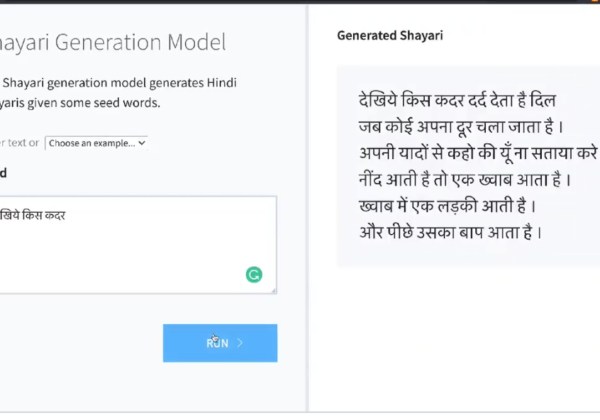Click the dark window bar at top

[x=300, y=2]
